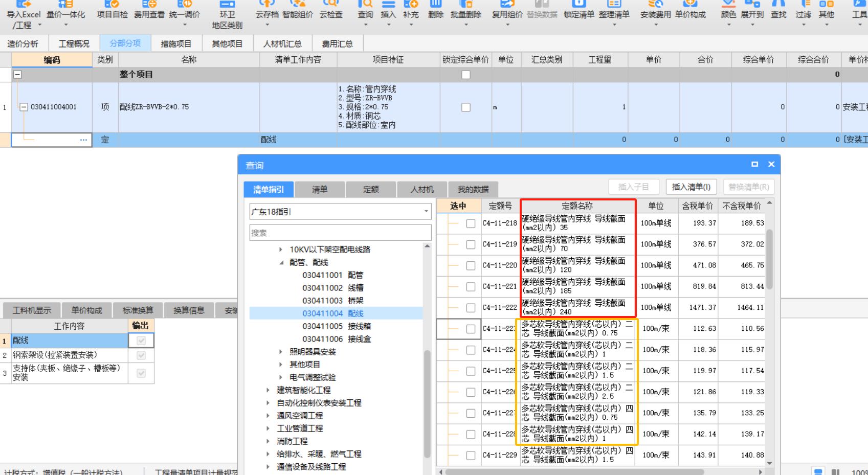Check the 选中 box for quota C4-11-227
Screen dimensions: 868x475
click(x=471, y=413)
